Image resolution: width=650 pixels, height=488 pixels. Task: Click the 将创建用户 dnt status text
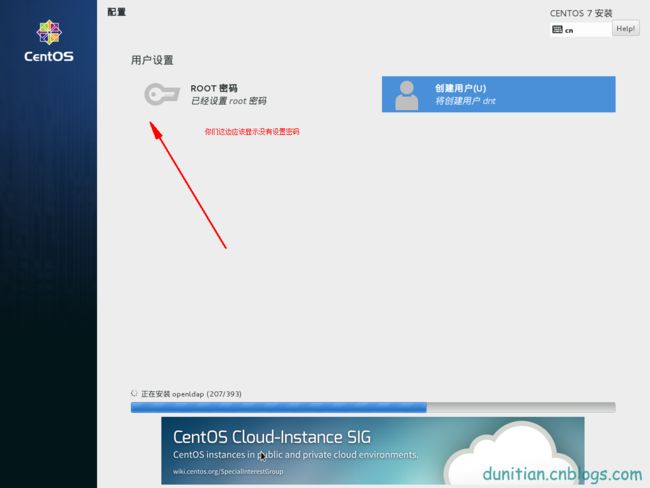coord(465,101)
